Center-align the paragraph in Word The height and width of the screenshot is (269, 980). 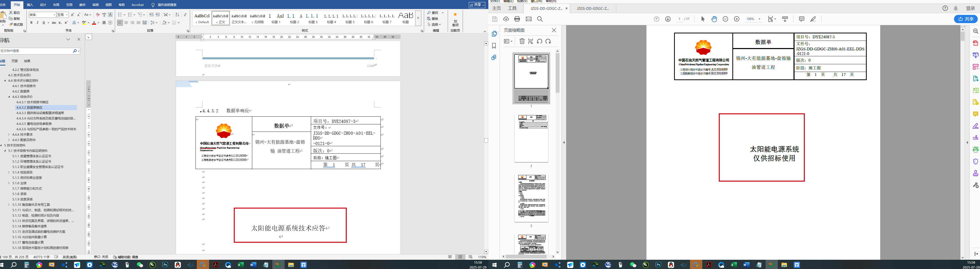tap(126, 23)
